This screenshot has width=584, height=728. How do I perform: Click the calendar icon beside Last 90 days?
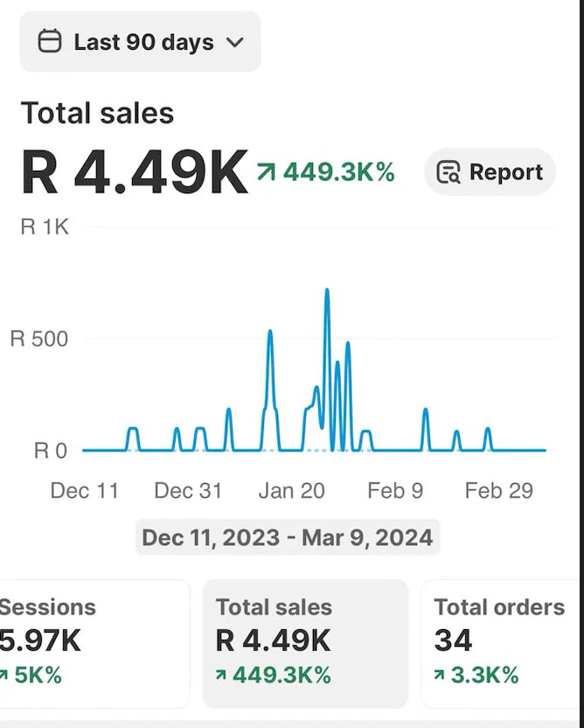tap(51, 42)
